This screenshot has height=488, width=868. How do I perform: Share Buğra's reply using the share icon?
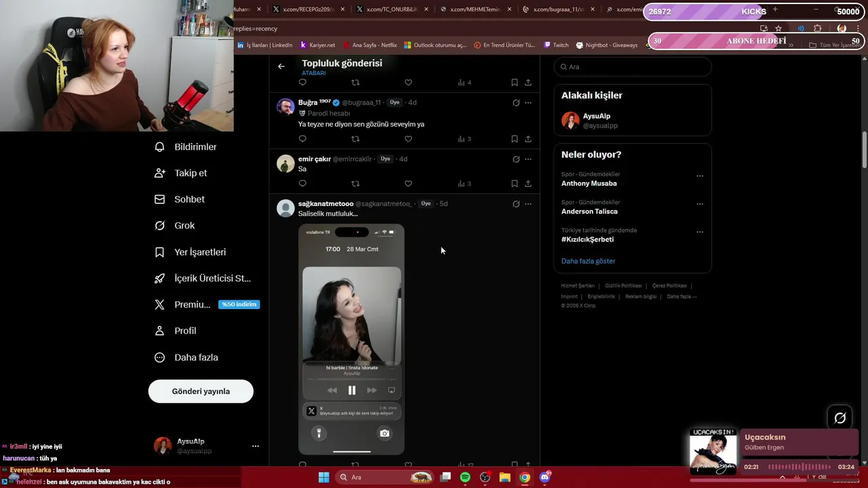(528, 139)
